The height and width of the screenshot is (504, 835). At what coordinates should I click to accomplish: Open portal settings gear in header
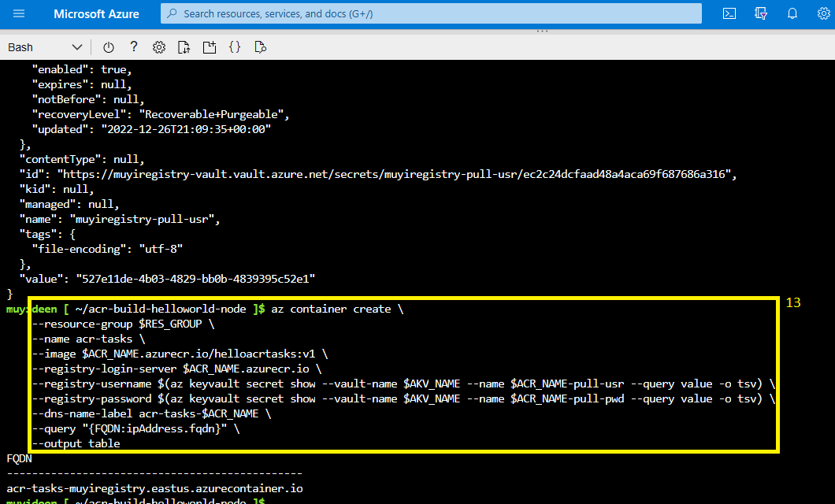click(823, 14)
